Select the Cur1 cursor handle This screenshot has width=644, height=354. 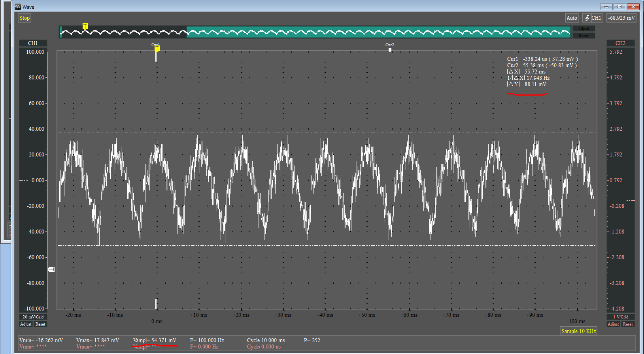pyautogui.click(x=155, y=45)
